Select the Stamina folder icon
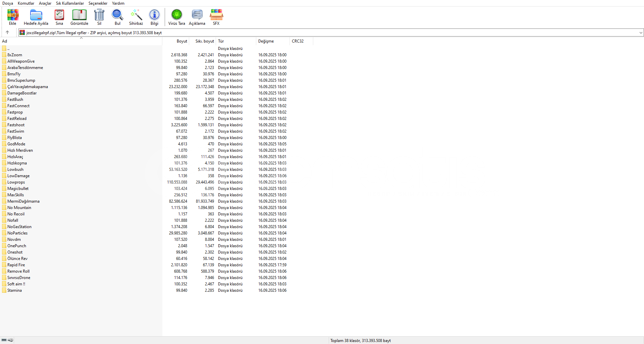 4,290
